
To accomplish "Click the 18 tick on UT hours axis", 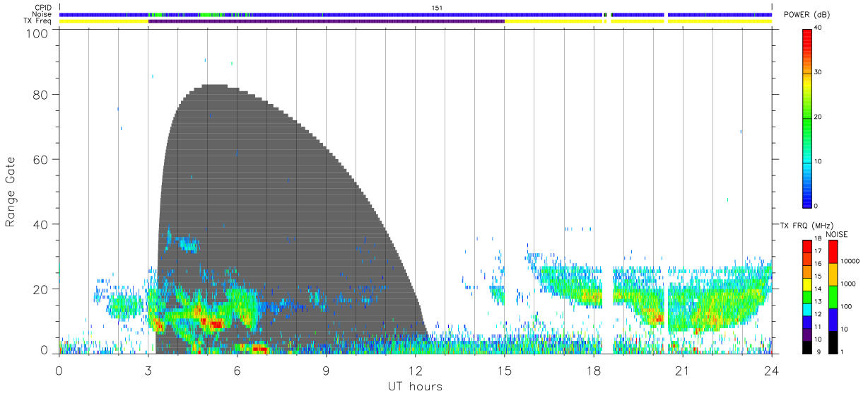I will pos(593,370).
